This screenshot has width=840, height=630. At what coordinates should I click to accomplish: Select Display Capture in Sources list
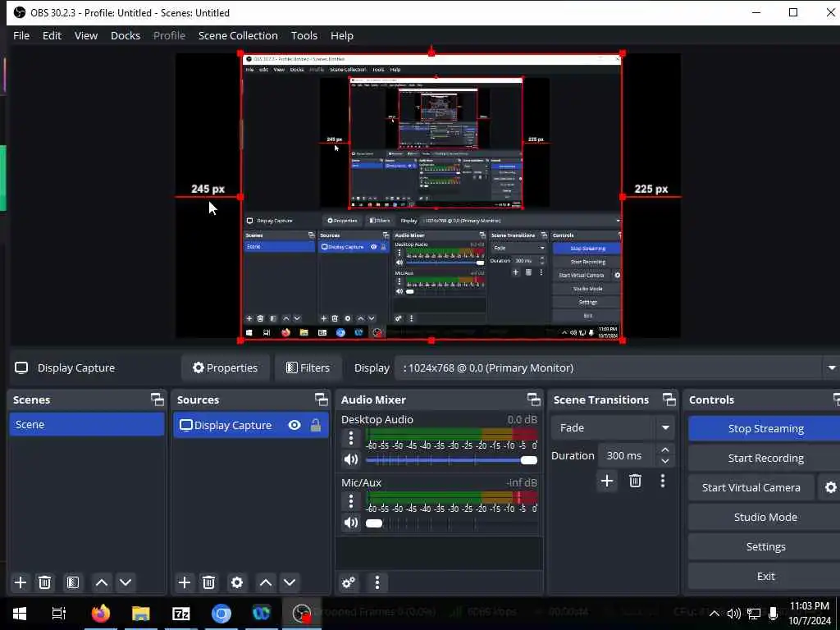251,426
